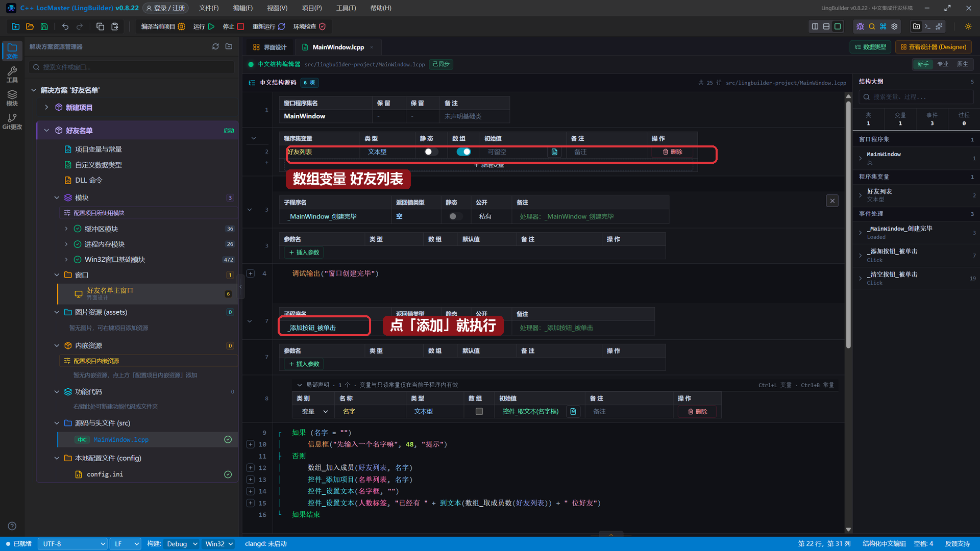Click the 搜索文件或窗口 search field
The height and width of the screenshot is (551, 980).
point(132,67)
